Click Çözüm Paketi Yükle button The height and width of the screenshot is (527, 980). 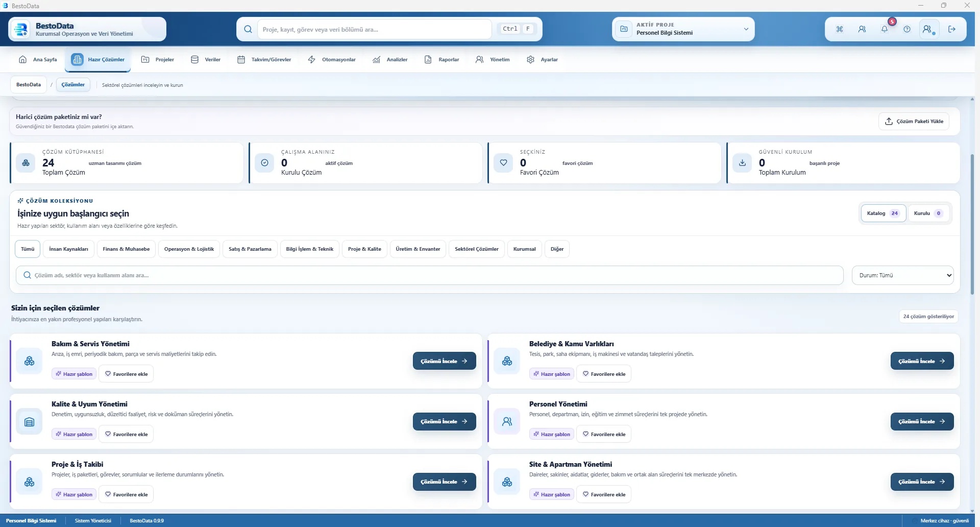coord(914,122)
